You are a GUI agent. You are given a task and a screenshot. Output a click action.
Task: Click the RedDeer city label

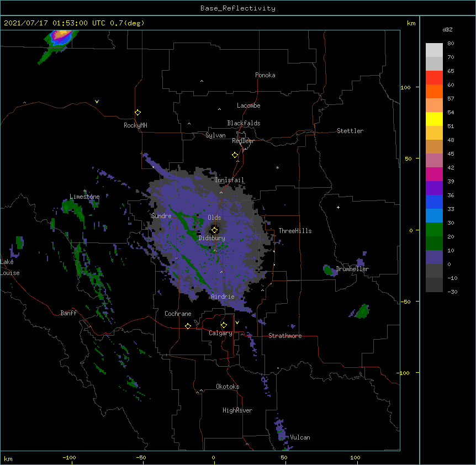point(243,141)
